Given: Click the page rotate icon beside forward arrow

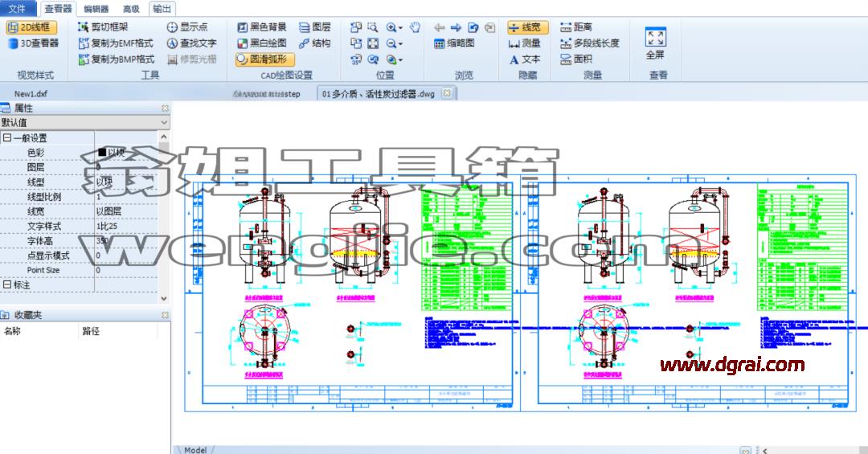Looking at the screenshot, I should 473,27.
